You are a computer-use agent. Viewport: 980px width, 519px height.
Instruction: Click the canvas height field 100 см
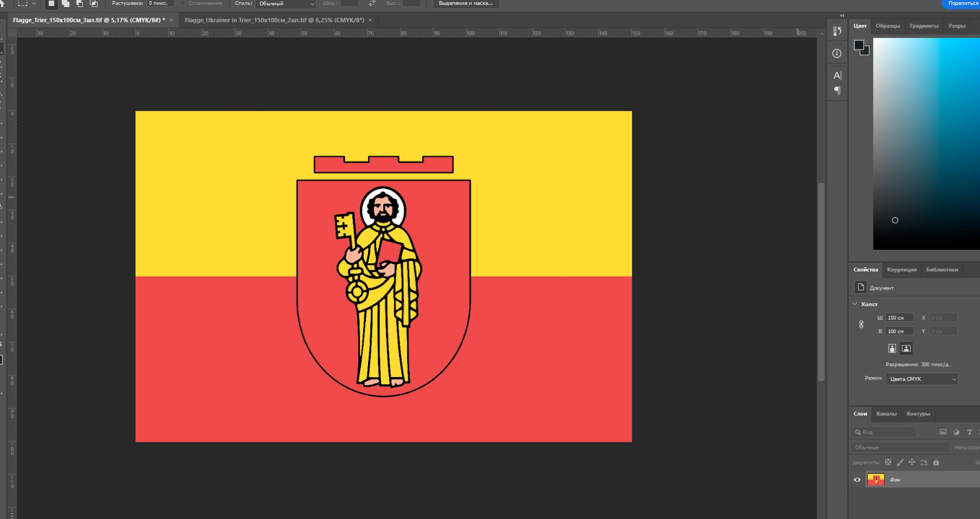tap(899, 331)
